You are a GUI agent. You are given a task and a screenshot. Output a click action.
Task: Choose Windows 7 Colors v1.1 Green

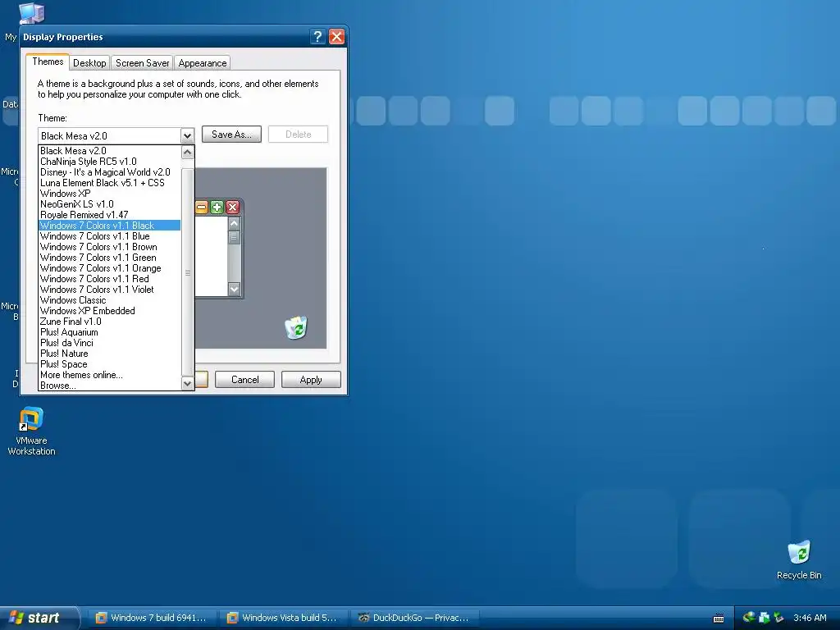[x=109, y=258]
